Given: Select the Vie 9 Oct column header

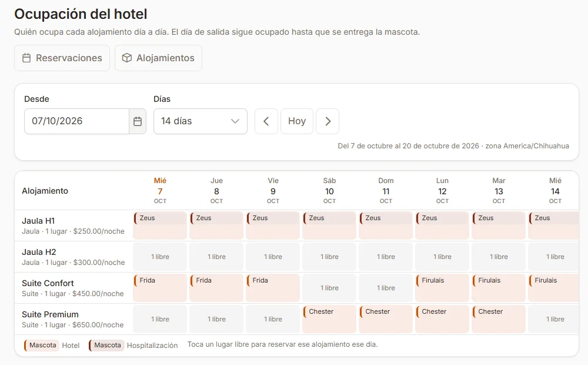Looking at the screenshot, I should [x=273, y=190].
